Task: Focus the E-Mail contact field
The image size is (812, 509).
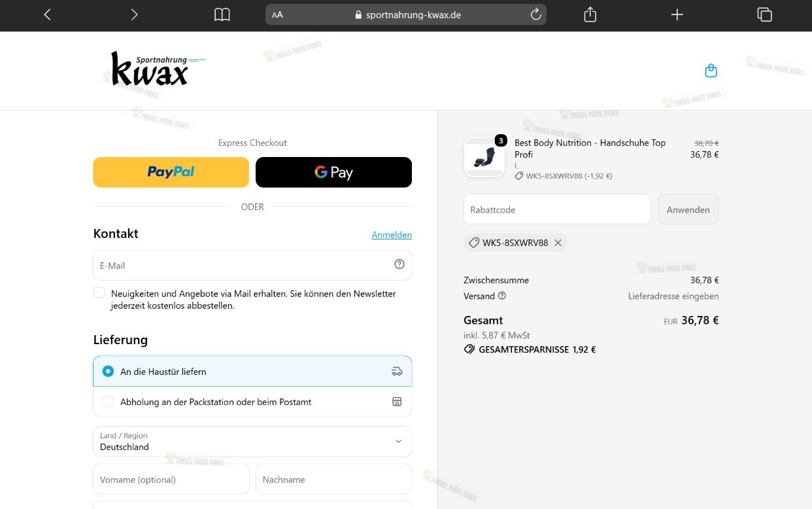Action: [252, 265]
